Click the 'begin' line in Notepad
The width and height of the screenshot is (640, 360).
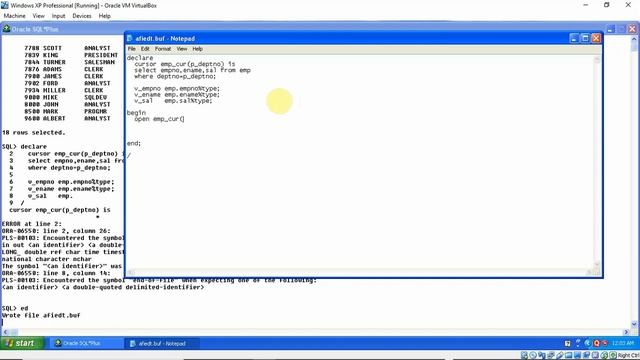(x=136, y=113)
